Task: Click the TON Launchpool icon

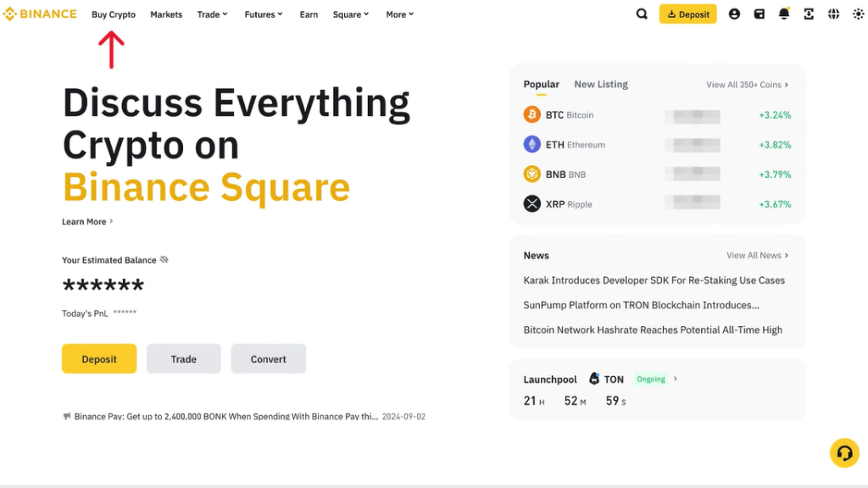Action: 594,379
